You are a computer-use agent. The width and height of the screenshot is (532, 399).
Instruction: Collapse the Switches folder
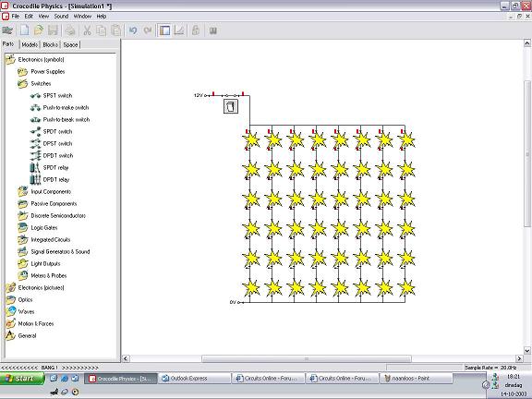point(23,83)
